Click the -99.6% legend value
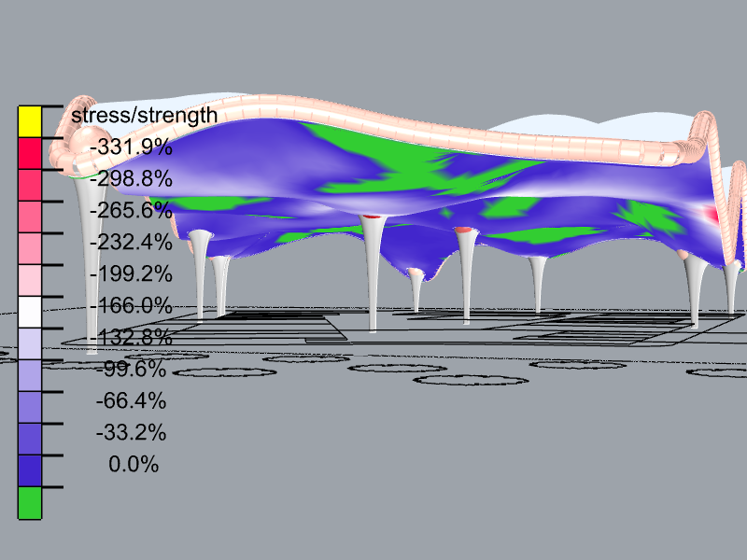 (x=131, y=369)
